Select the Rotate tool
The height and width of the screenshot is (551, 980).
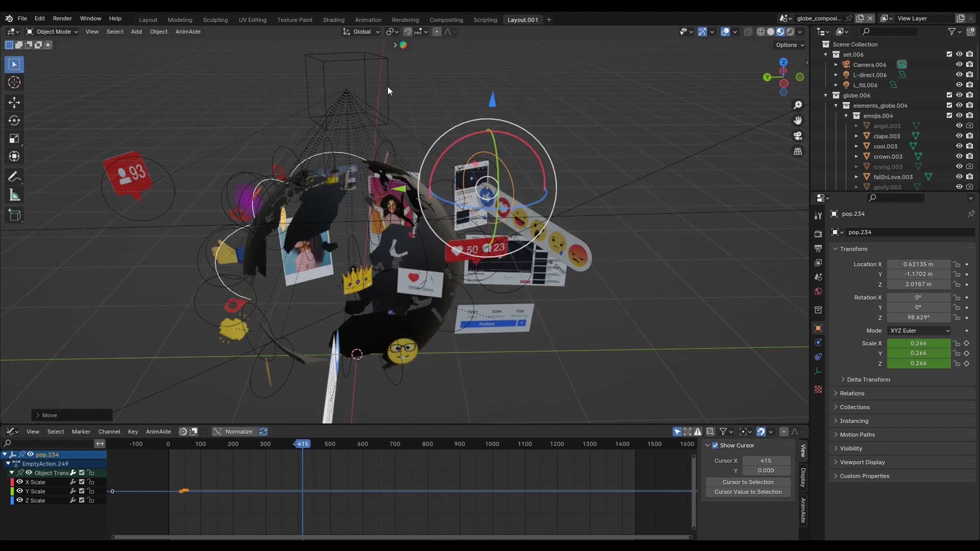[x=14, y=120]
